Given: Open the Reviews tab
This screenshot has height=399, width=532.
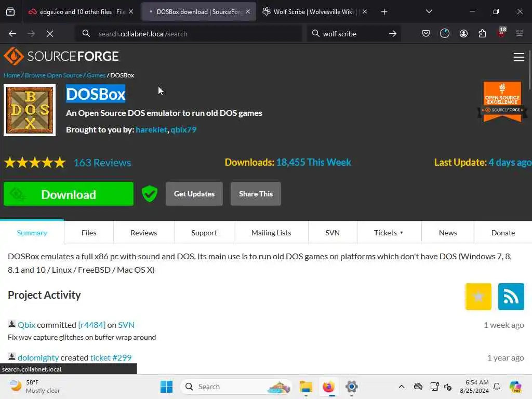Looking at the screenshot, I should click(x=144, y=233).
